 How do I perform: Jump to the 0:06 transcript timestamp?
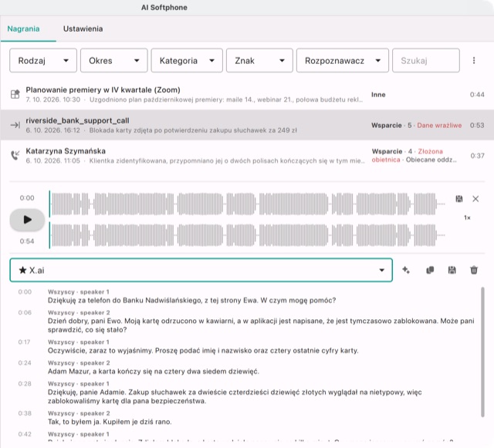(x=25, y=312)
